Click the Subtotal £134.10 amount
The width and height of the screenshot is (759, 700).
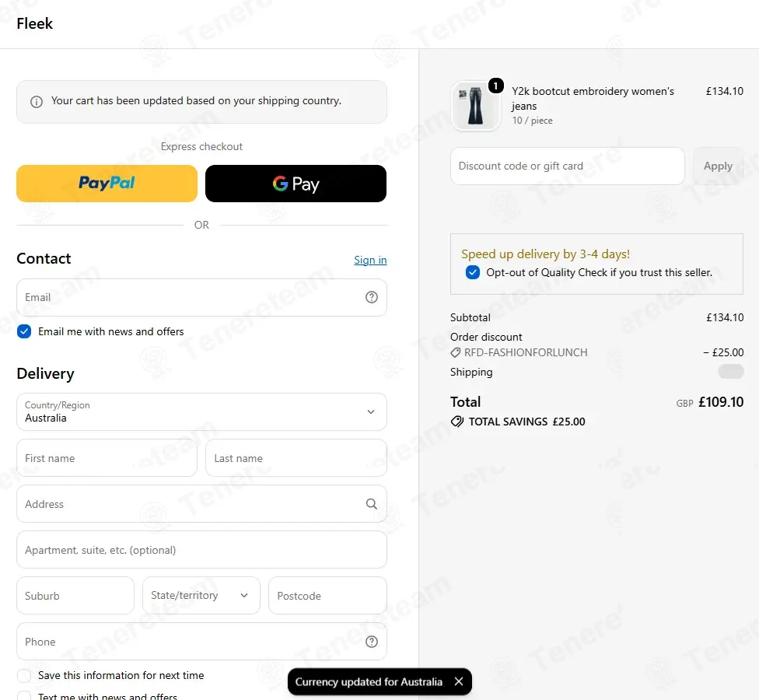pos(725,317)
